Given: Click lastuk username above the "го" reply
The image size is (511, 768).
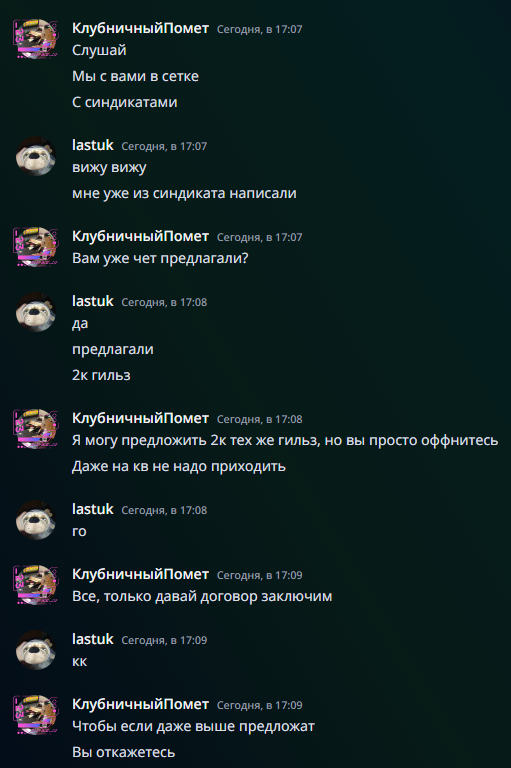Looking at the screenshot, I should [93, 509].
